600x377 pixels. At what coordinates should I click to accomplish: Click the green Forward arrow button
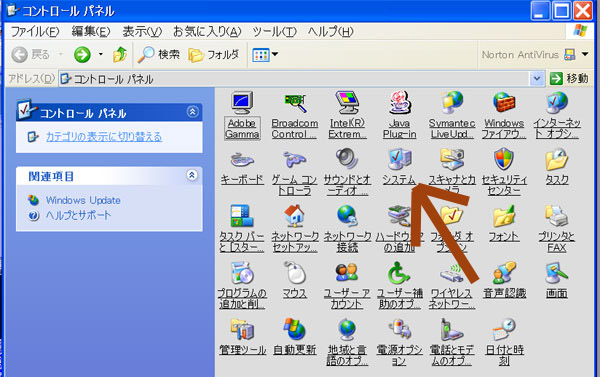pyautogui.click(x=82, y=55)
